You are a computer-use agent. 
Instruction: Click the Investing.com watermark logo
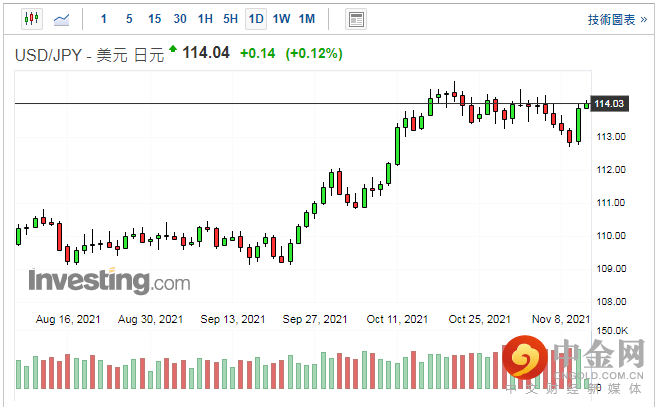(108, 281)
